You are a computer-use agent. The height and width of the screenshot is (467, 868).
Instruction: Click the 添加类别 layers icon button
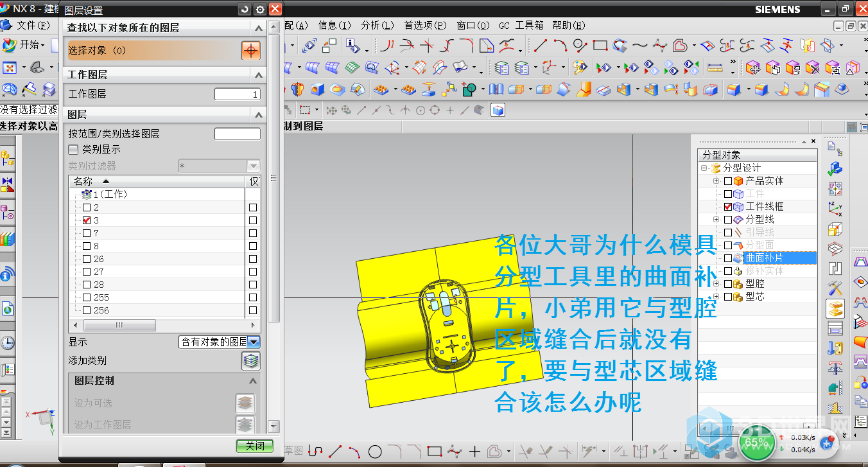[251, 361]
